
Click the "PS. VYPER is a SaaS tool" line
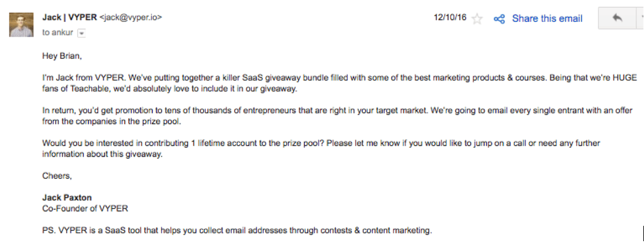coord(237,230)
